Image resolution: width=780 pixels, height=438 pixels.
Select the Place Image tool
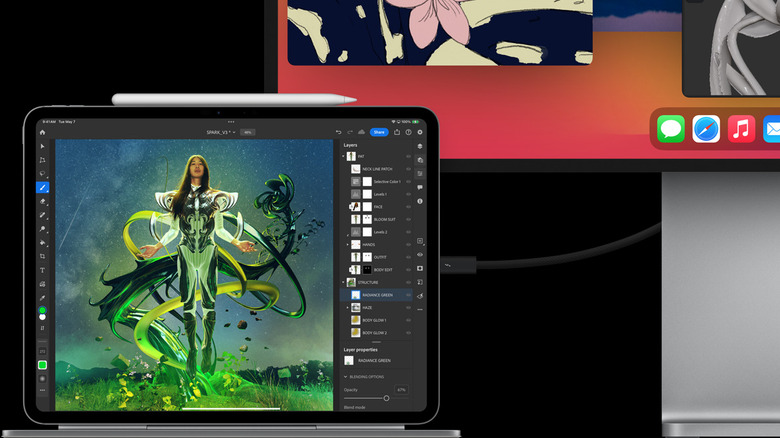point(42,284)
